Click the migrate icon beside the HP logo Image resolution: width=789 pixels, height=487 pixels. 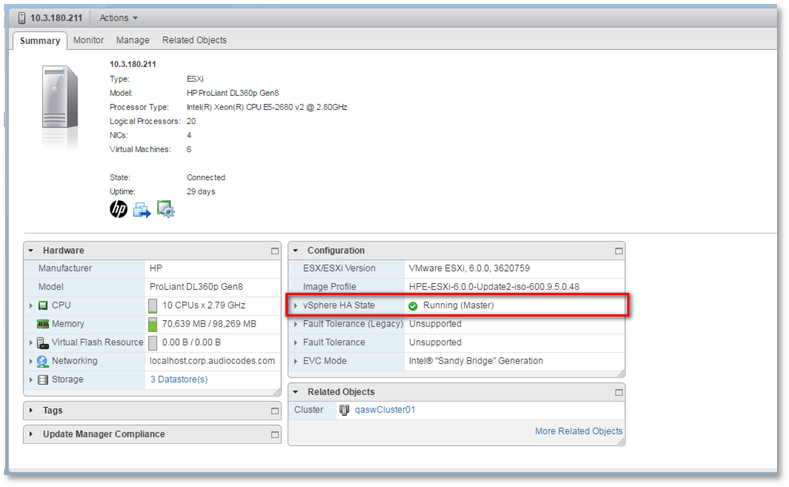coord(142,210)
